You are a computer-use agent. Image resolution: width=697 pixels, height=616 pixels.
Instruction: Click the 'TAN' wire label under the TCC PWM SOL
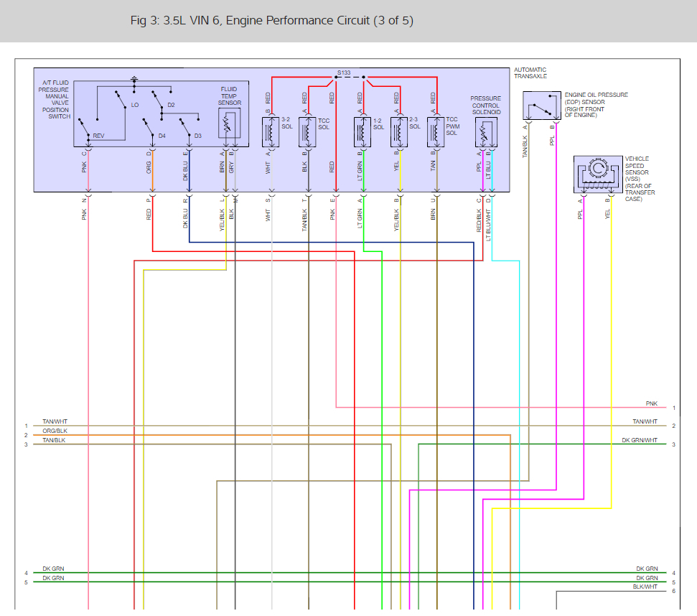coord(433,166)
